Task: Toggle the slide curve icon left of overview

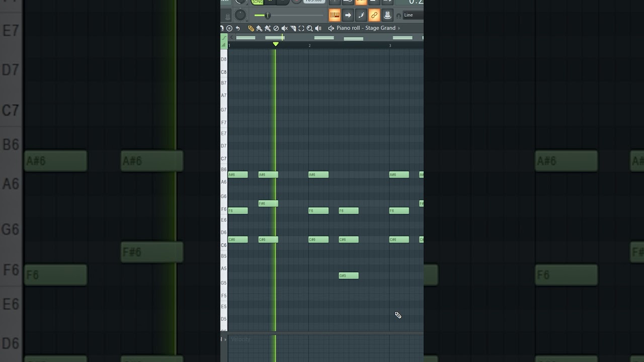Action: pyautogui.click(x=224, y=38)
